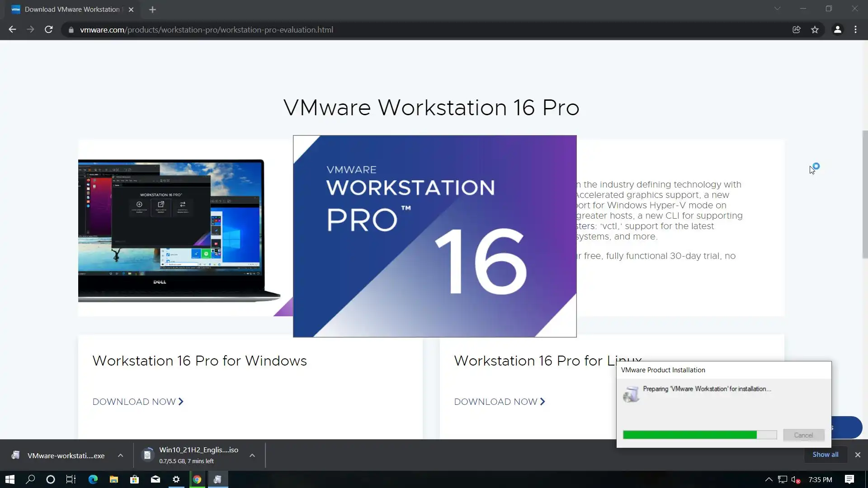This screenshot has width=868, height=488.
Task: Click Download Now for Windows
Action: [x=137, y=402]
